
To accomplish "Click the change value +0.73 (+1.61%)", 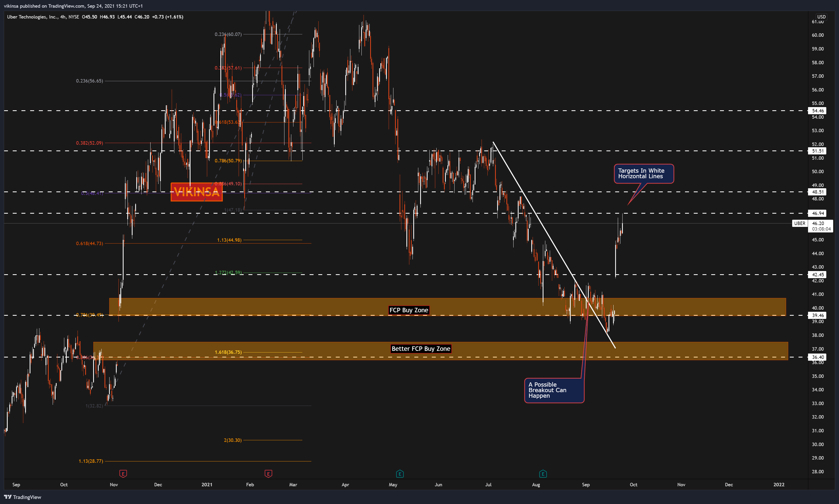I will (x=167, y=17).
